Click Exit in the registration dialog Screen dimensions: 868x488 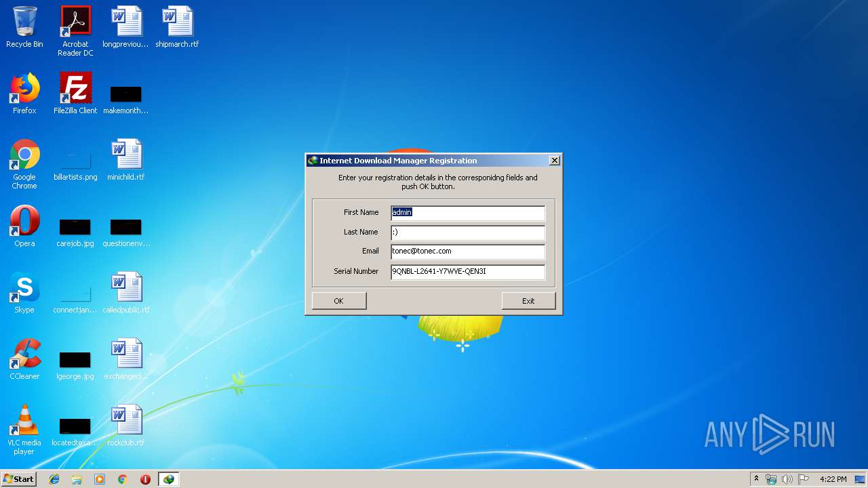[528, 301]
